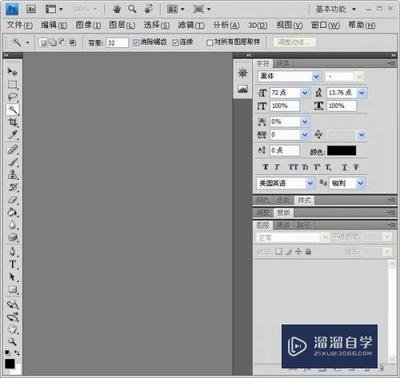Viewport: 400px width, 378px height.
Task: Select the Dodge tool
Action: point(12,237)
